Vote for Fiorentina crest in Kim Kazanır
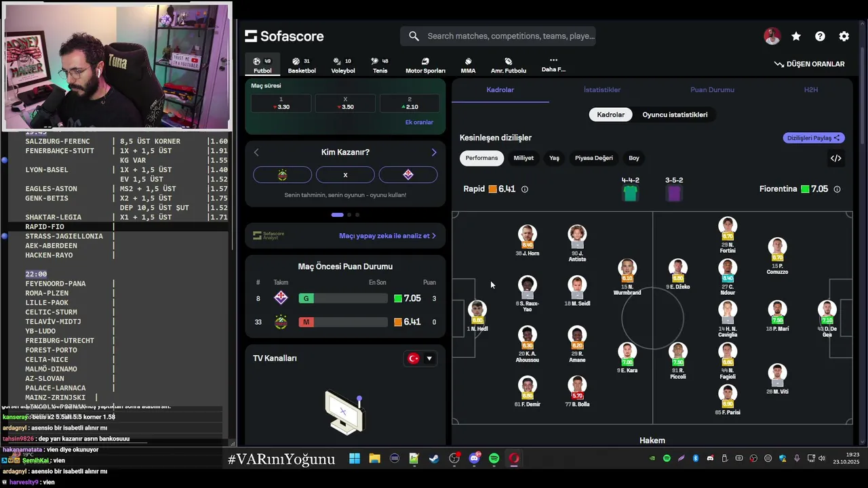 (408, 175)
